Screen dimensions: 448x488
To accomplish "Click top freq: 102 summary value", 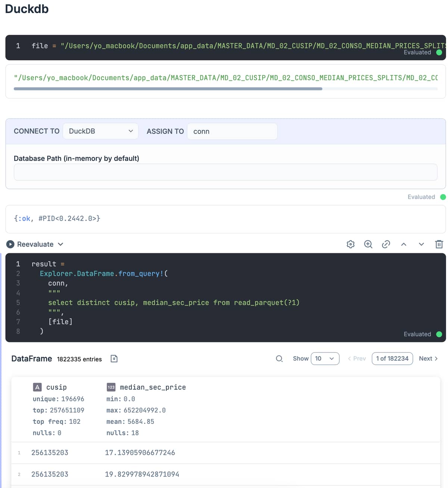I will [57, 422].
